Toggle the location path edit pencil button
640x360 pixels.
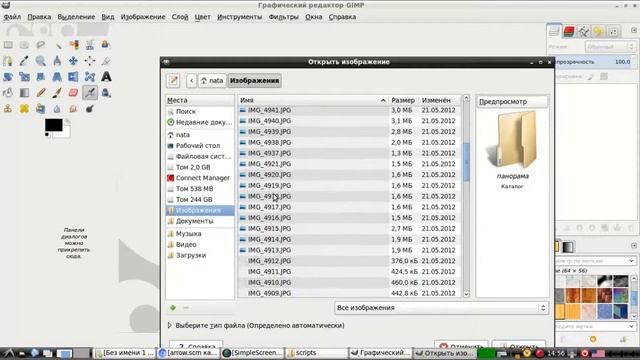tap(173, 80)
